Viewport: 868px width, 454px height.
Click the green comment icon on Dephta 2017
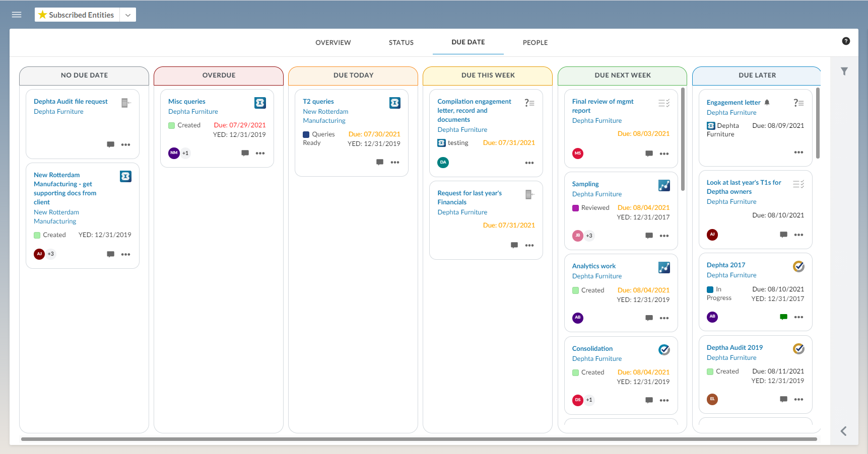[x=783, y=317]
